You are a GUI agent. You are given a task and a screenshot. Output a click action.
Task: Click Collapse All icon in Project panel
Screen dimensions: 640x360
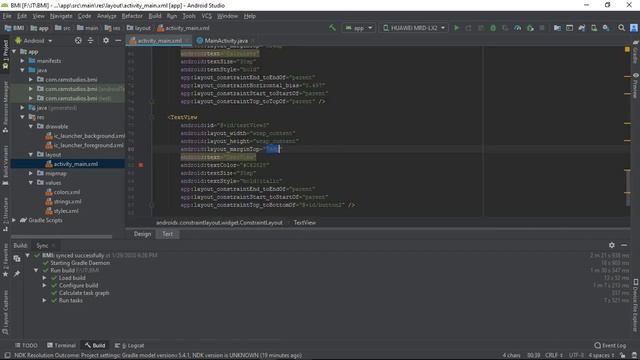coord(91,40)
